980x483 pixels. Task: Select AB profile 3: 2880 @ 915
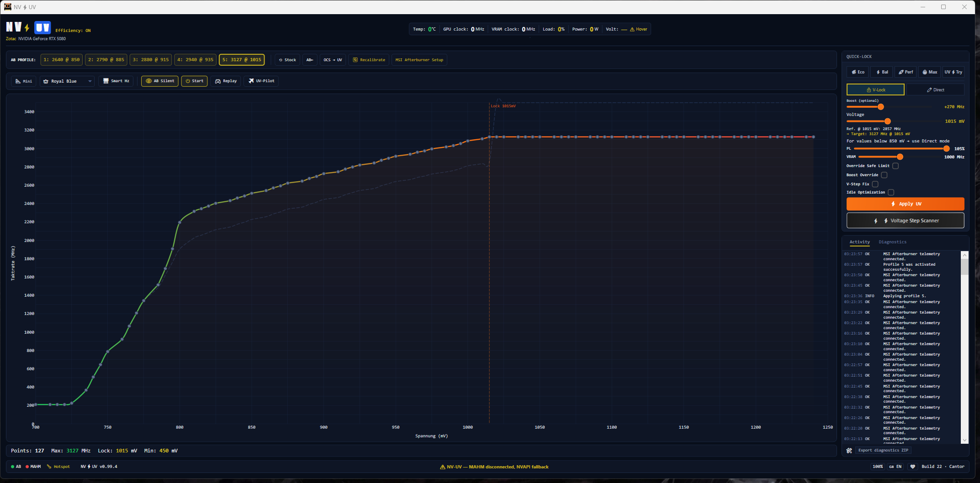tap(150, 60)
